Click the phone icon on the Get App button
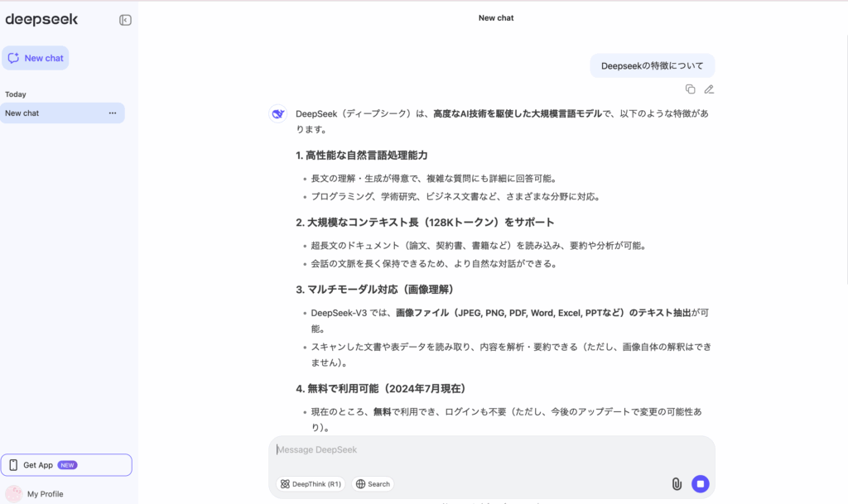Image resolution: width=848 pixels, height=504 pixels. pos(13,465)
